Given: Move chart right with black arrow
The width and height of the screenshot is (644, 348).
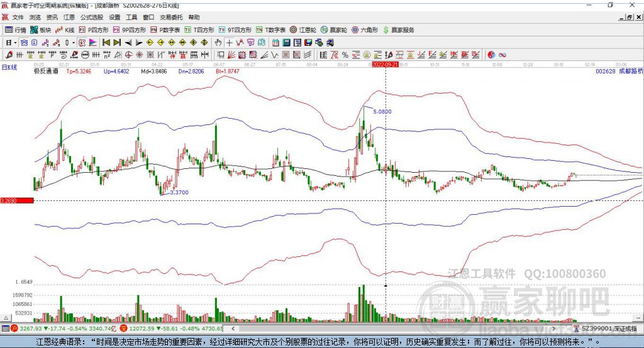Looking at the screenshot, I should [139, 43].
